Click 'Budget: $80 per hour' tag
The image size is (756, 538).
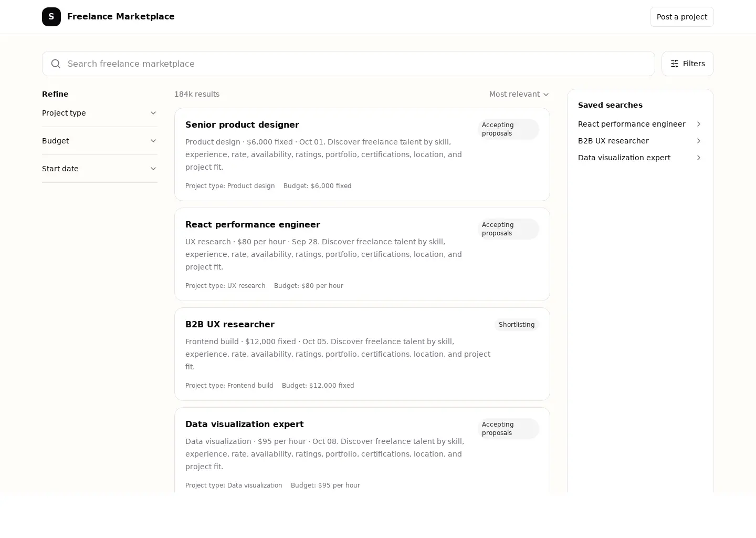(309, 286)
